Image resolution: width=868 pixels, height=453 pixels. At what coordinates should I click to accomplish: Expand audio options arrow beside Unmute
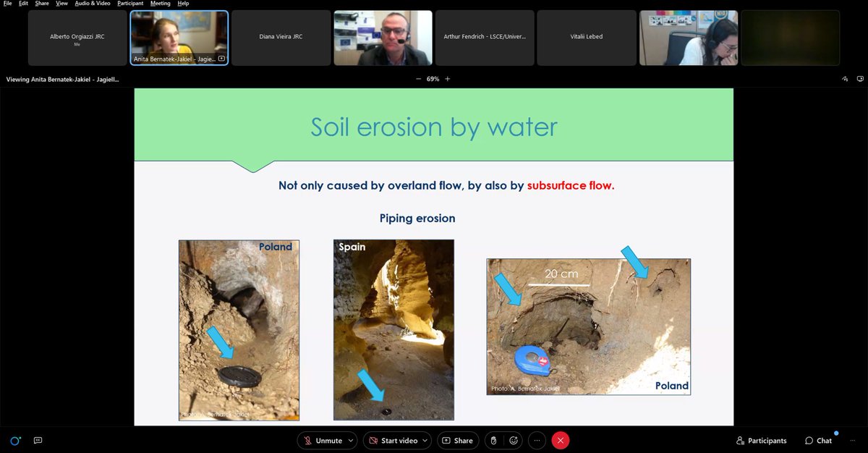tap(352, 441)
